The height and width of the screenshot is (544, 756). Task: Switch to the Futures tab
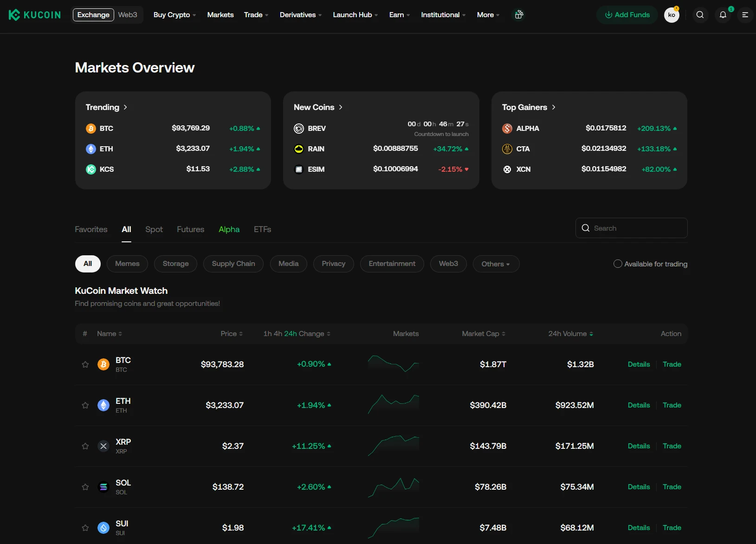(191, 229)
